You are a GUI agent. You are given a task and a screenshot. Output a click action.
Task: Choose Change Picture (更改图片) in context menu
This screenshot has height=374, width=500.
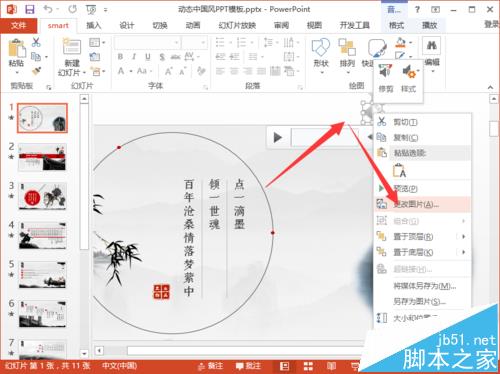pyautogui.click(x=422, y=204)
